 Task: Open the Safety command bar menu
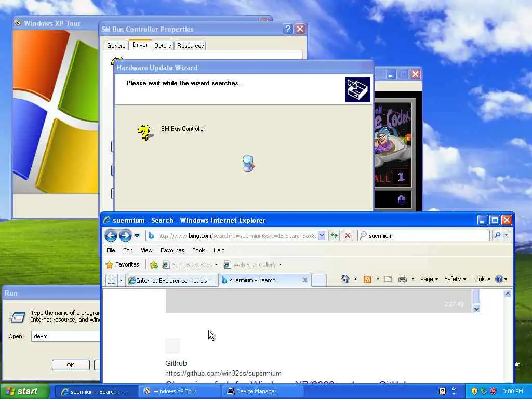tap(455, 279)
